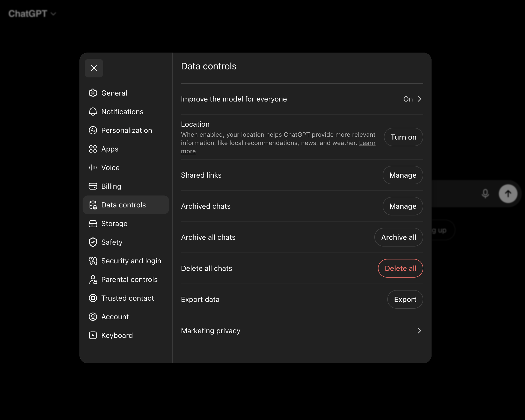Switch to Safety settings
525x420 pixels.
pos(126,242)
